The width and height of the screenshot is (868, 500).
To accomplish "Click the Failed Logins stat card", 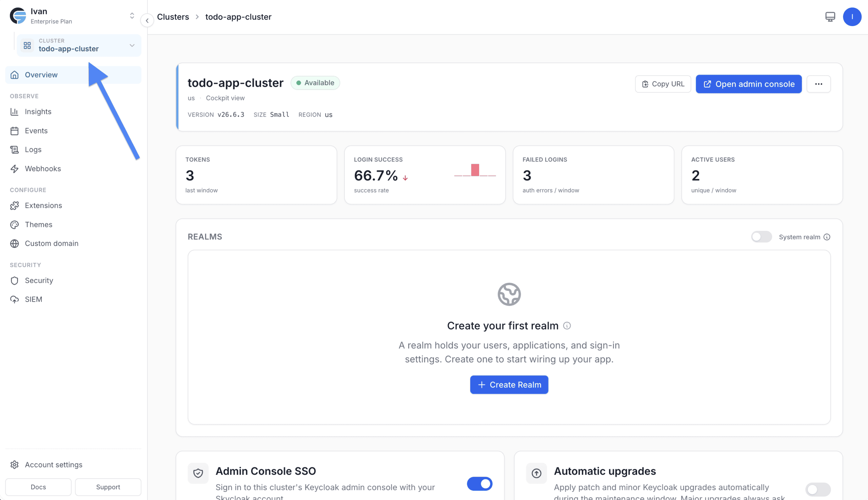I will (x=593, y=175).
